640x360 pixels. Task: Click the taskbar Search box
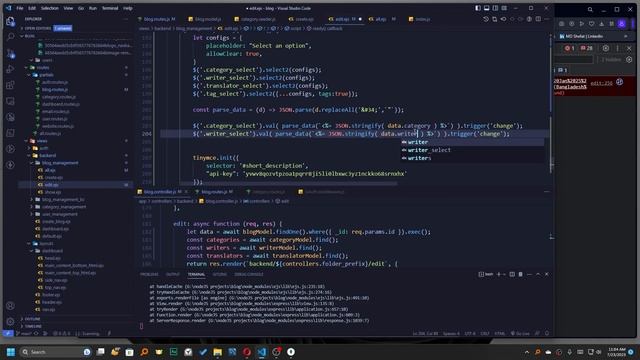pyautogui.click(x=55, y=352)
